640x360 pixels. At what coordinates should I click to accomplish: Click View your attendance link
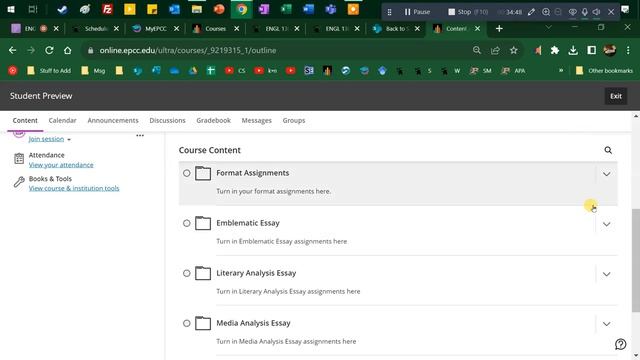coord(61,165)
